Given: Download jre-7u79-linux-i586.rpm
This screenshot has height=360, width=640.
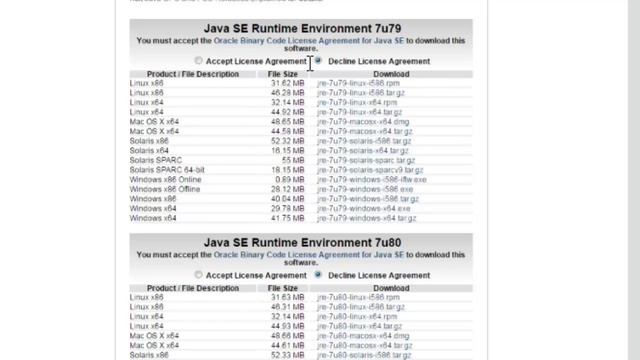Looking at the screenshot, I should pyautogui.click(x=358, y=83).
